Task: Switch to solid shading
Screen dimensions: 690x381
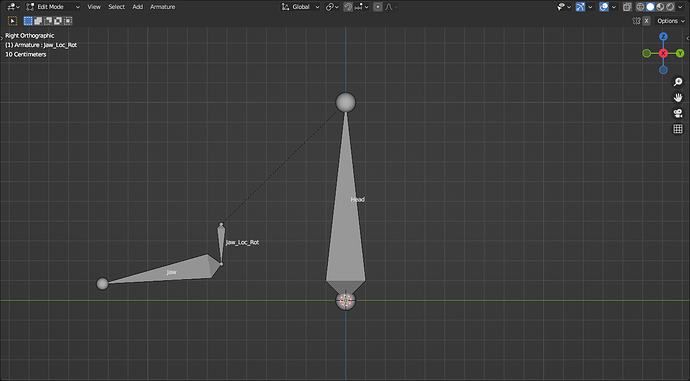Action: tap(650, 7)
